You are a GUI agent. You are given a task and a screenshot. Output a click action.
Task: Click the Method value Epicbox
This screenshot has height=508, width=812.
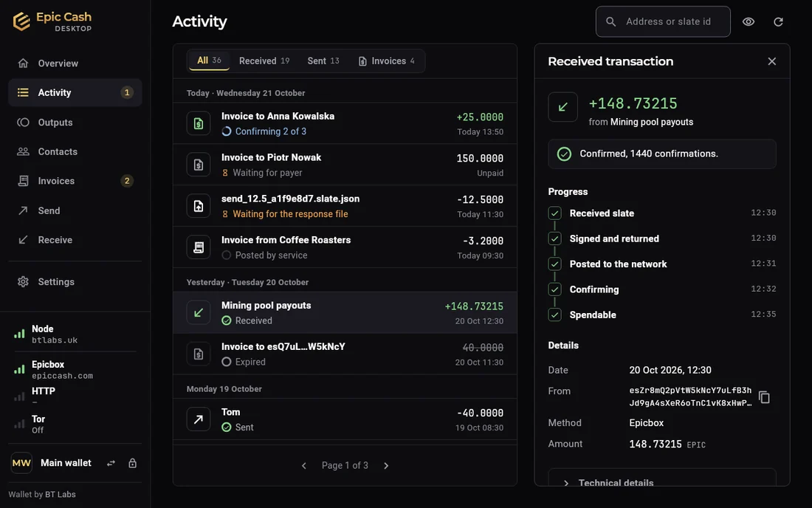(647, 423)
